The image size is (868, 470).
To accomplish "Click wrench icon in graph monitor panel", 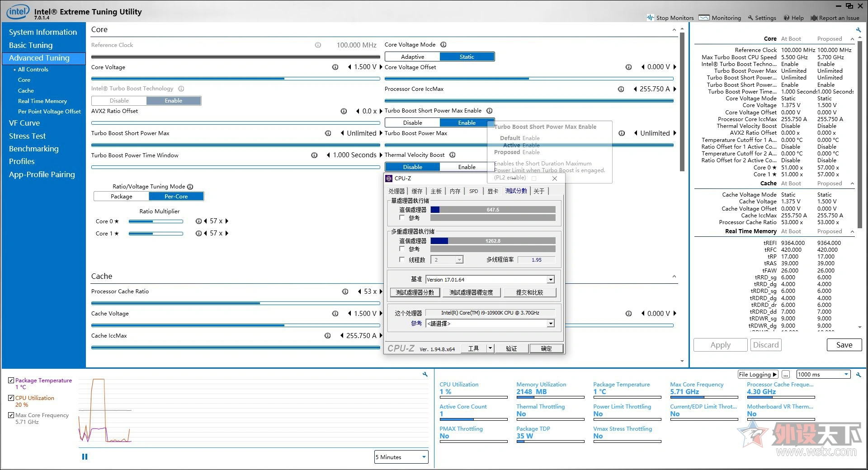I will pos(425,374).
